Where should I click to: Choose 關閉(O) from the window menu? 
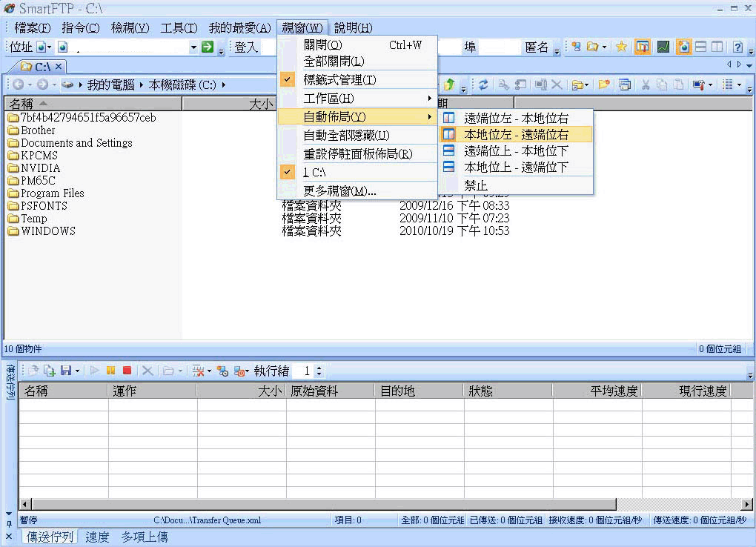[x=358, y=45]
